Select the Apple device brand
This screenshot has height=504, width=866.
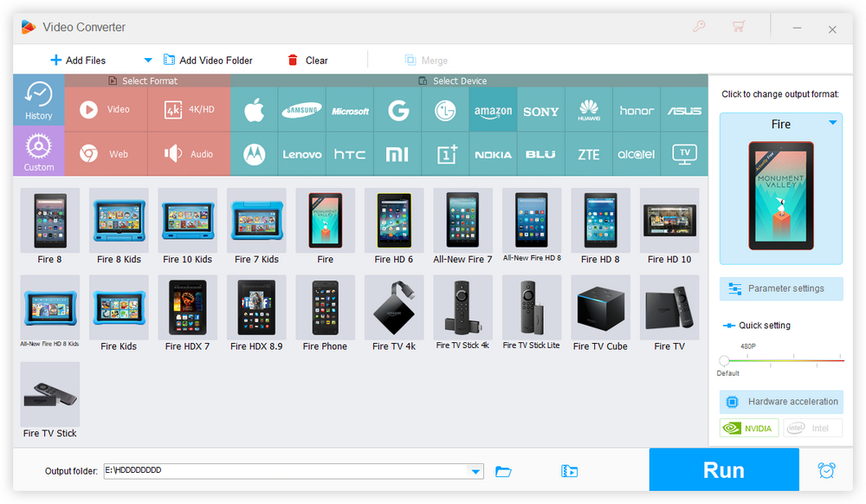254,110
